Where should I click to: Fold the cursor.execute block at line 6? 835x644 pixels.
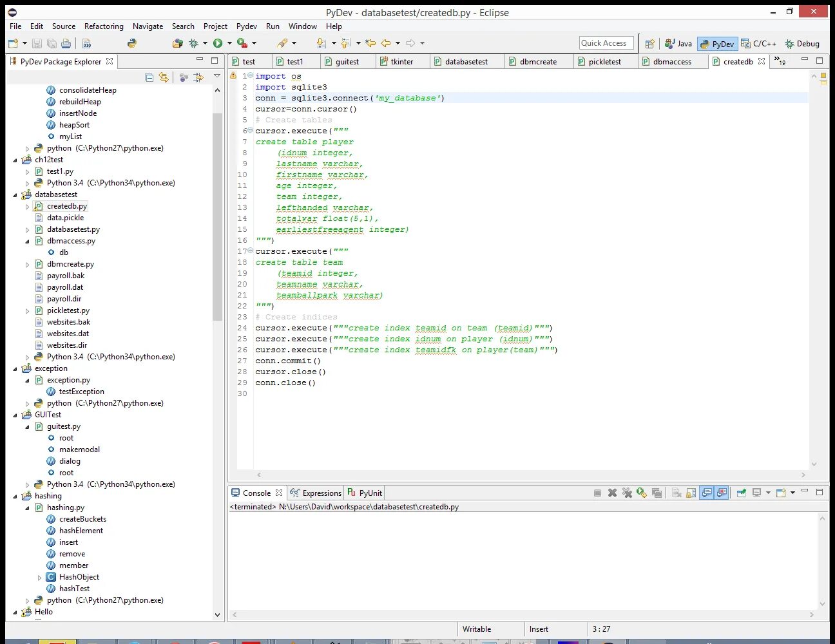250,130
